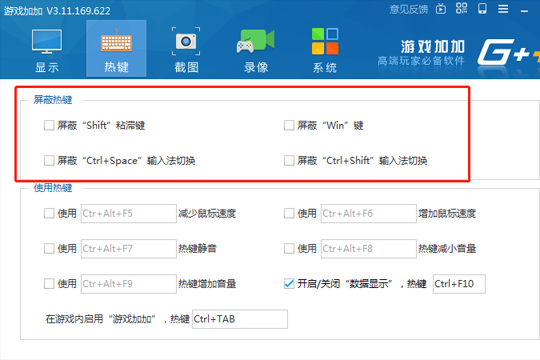Check 使用 for 热键减小音量 hotkey
Screen dimensions: 540x360
coord(289,249)
